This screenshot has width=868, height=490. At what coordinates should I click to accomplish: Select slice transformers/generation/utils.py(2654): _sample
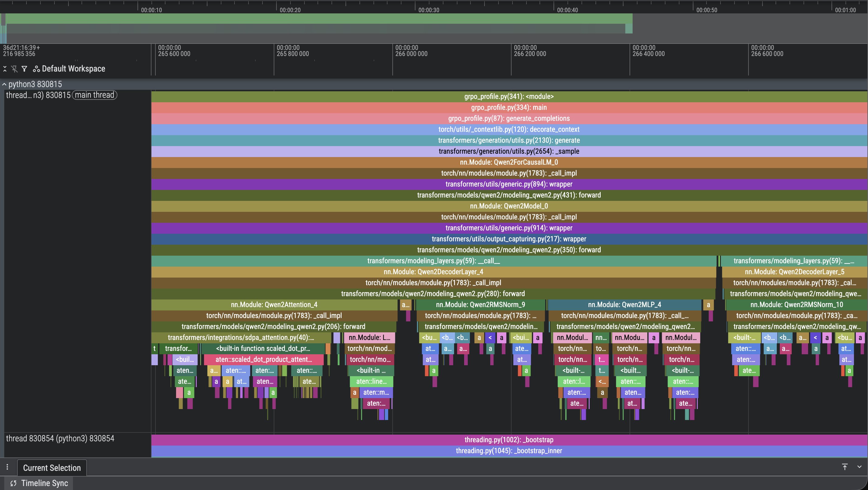point(509,152)
